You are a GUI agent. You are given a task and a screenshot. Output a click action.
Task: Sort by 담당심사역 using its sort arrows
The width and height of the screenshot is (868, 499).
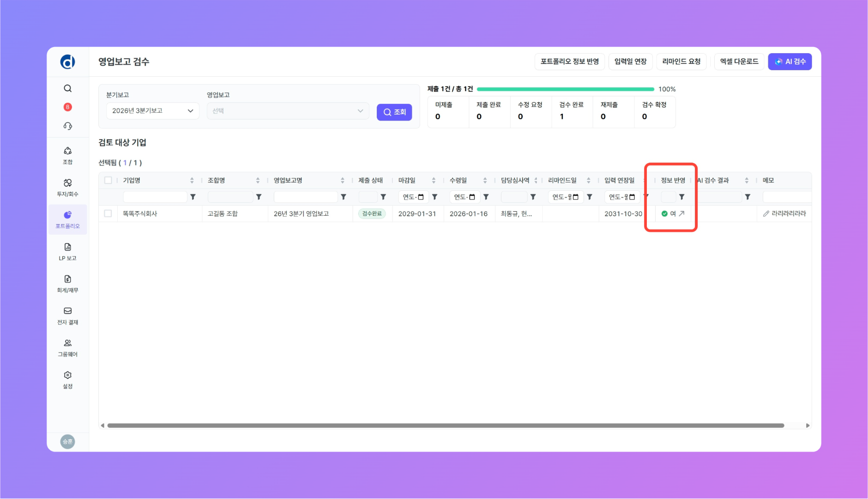(x=536, y=180)
